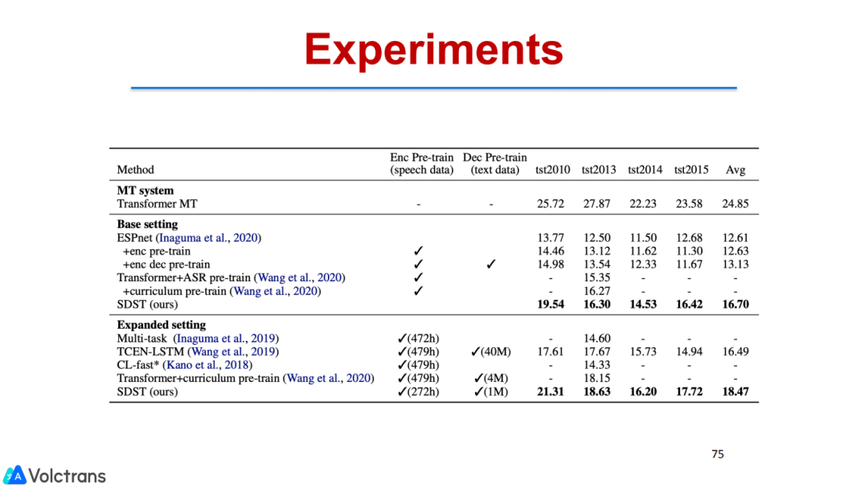Click the 14.33 CL-fast value
This screenshot has width=868, height=488.
[x=596, y=365]
